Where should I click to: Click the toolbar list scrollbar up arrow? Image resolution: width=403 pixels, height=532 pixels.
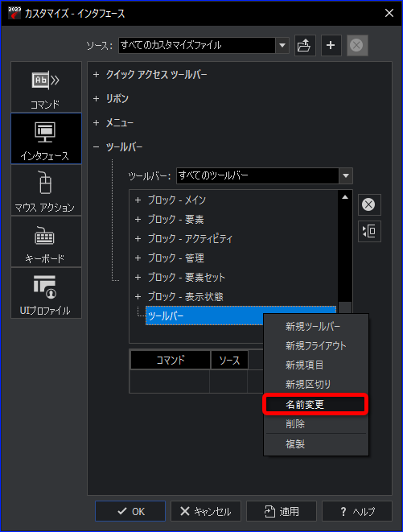345,197
